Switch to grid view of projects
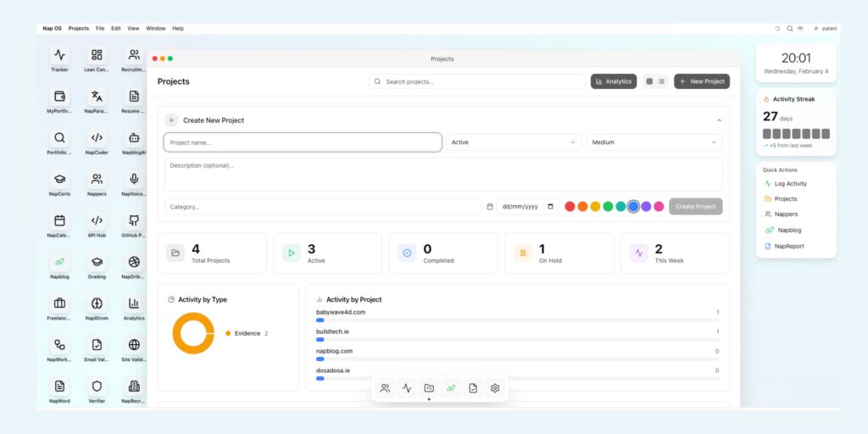The height and width of the screenshot is (434, 868). pyautogui.click(x=649, y=81)
